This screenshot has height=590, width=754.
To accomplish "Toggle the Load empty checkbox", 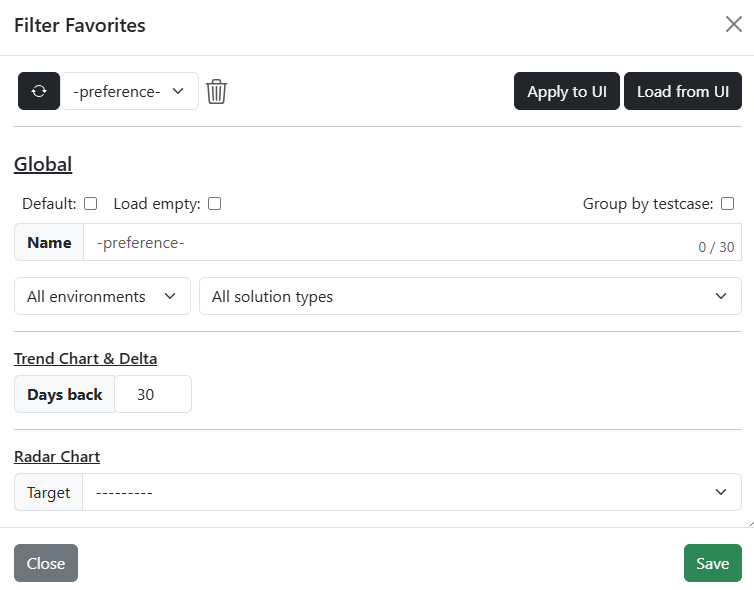I will point(214,204).
